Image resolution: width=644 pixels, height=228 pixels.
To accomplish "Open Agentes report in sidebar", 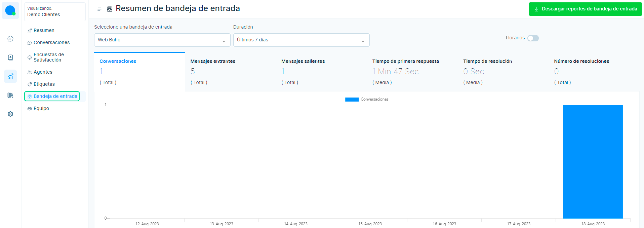I will coord(43,72).
